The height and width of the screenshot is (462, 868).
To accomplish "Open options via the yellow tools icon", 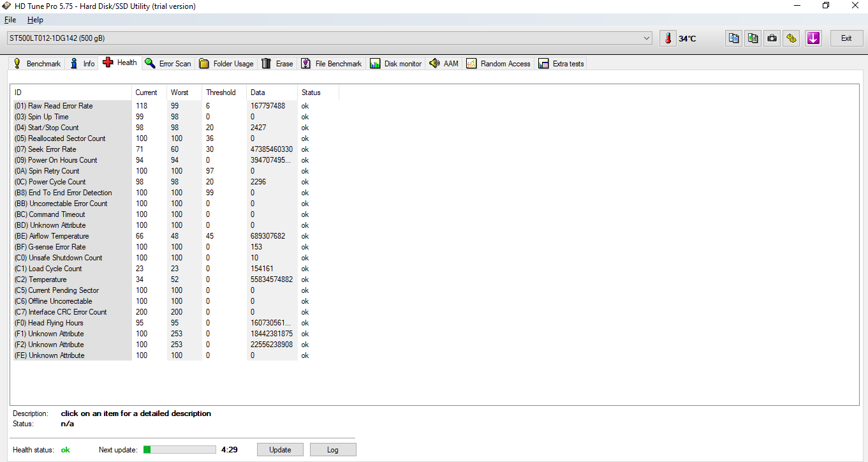I will [x=791, y=38].
